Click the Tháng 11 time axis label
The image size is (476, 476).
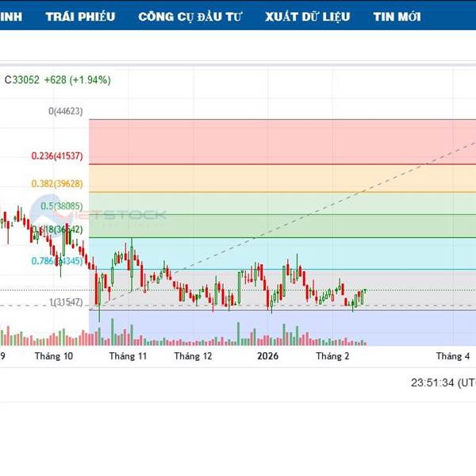pyautogui.click(x=129, y=357)
